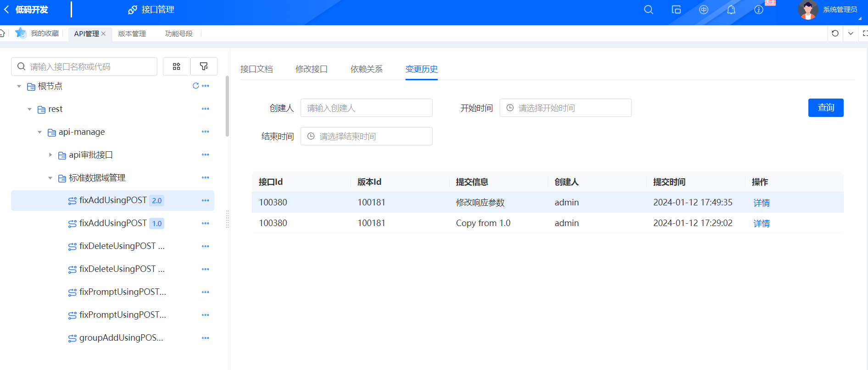Click the fullscreen icon at tab bar end

pos(865,33)
